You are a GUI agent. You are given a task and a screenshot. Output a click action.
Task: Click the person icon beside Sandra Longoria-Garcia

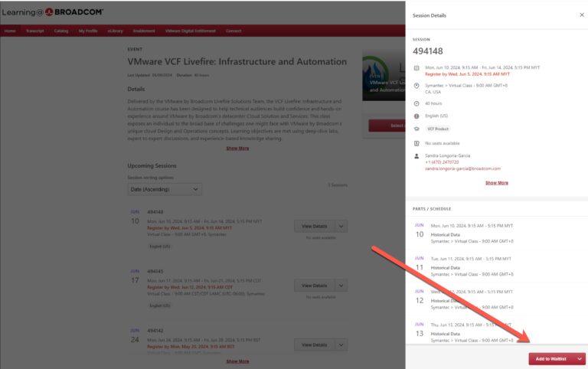pos(416,156)
